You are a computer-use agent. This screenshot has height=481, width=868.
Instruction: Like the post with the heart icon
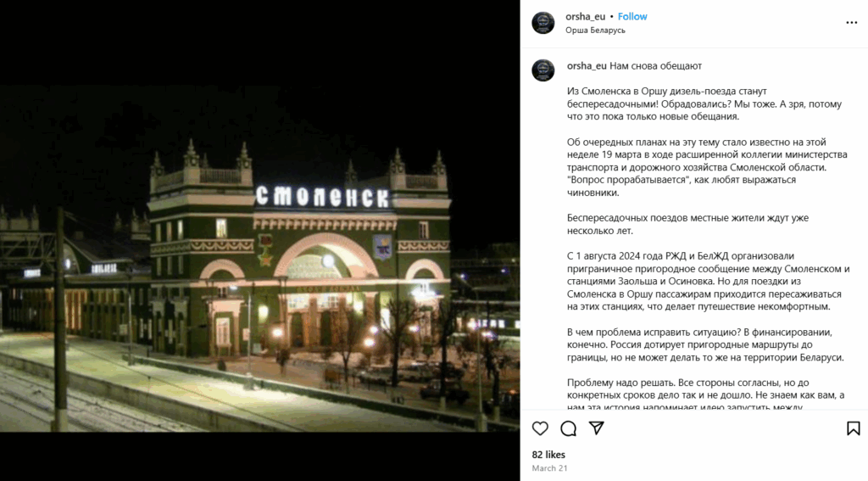[x=540, y=428]
